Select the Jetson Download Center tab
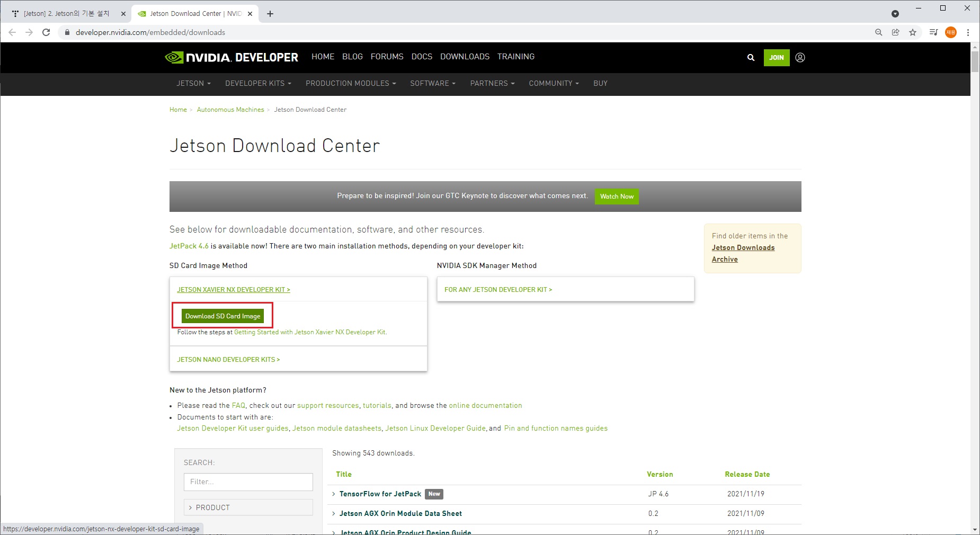980x535 pixels. click(194, 14)
